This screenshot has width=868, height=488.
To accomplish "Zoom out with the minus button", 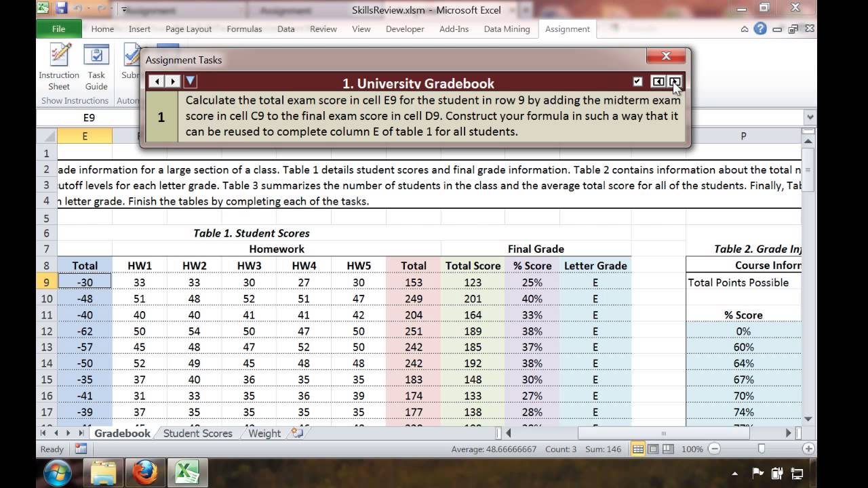I will click(x=714, y=449).
